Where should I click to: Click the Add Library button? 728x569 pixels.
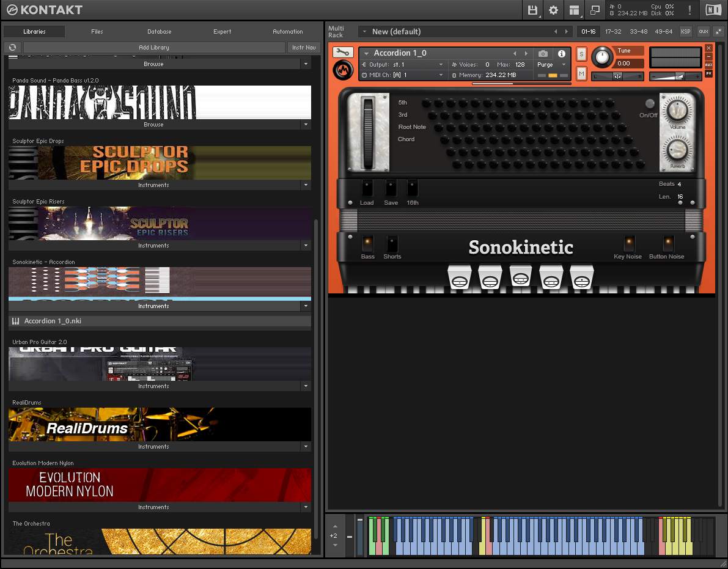pyautogui.click(x=153, y=47)
